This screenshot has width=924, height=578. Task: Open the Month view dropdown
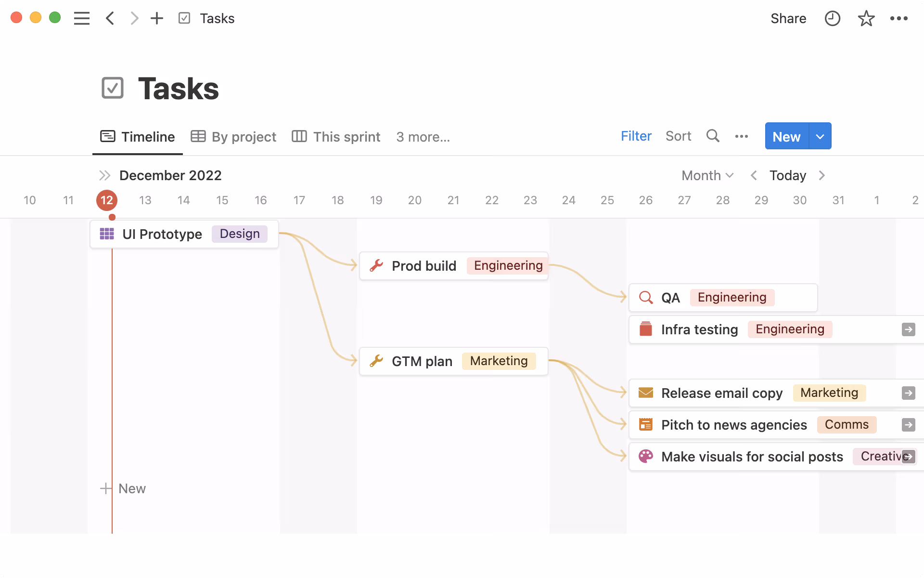tap(707, 175)
